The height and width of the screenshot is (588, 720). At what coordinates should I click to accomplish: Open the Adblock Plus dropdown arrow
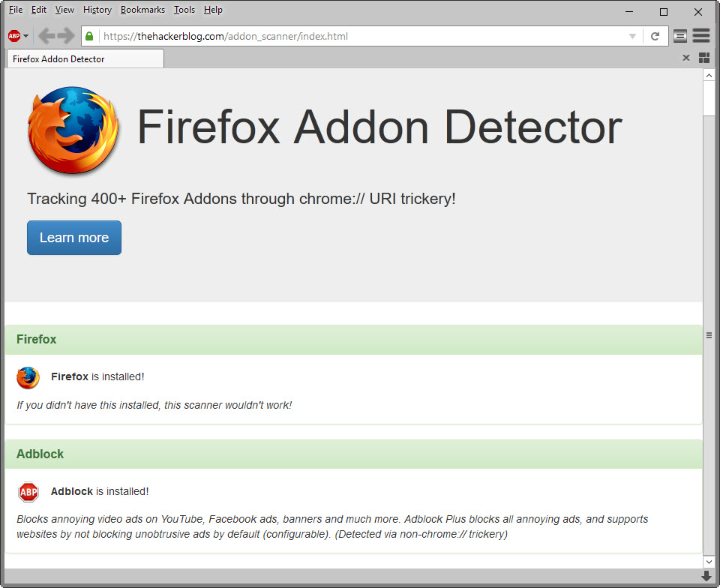click(25, 36)
